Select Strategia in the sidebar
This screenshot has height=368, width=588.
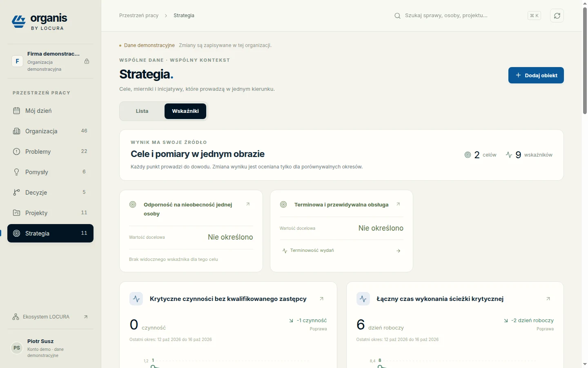click(50, 233)
